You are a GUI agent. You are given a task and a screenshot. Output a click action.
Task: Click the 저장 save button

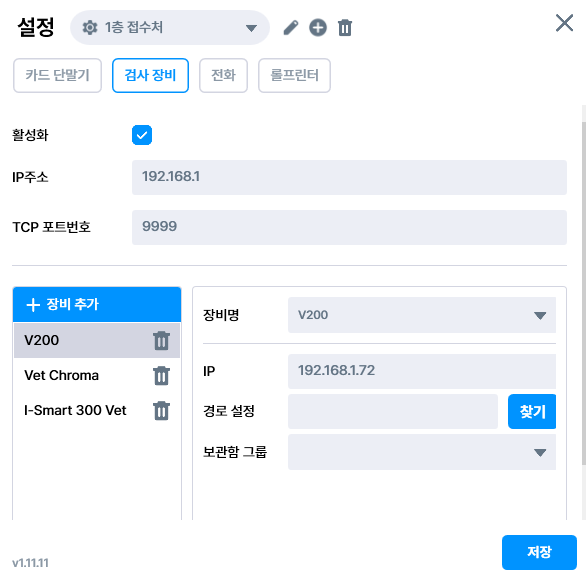tap(539, 552)
